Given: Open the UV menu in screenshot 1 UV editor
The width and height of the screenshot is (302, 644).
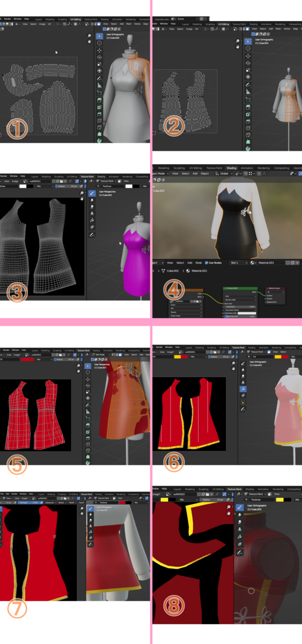Looking at the screenshot, I should tap(49, 24).
